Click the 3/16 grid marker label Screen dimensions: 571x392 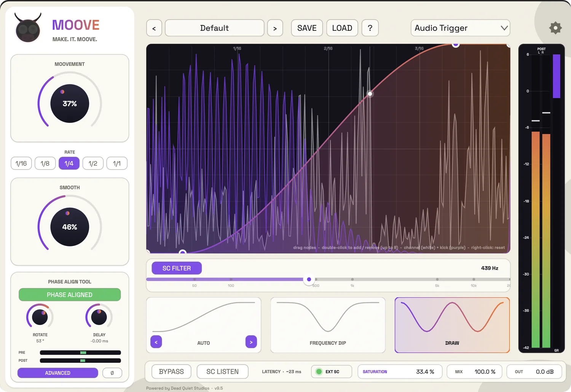419,48
